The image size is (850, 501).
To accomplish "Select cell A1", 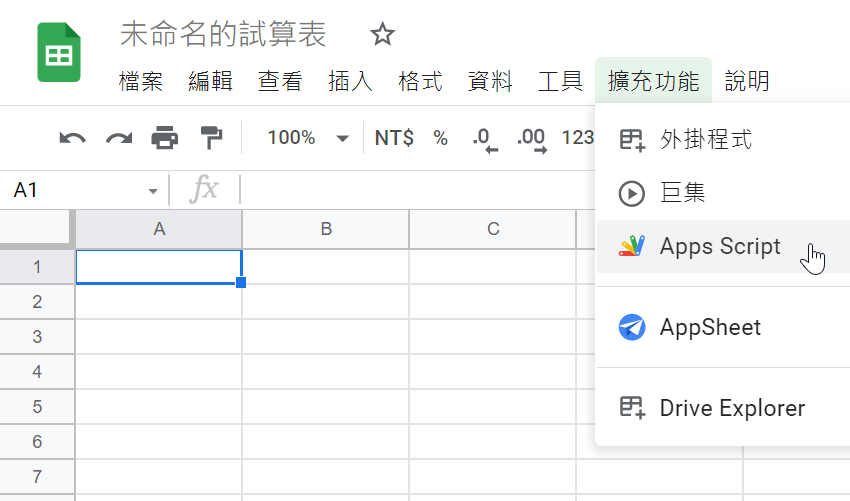I will click(x=159, y=267).
